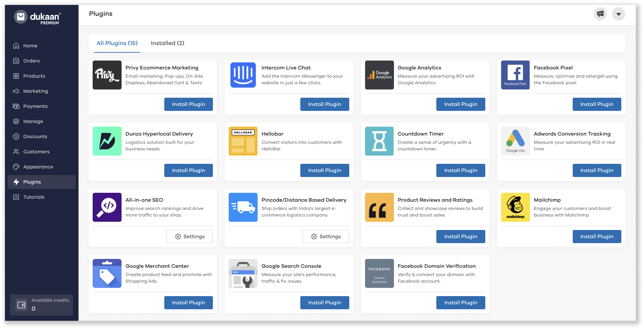Click the Available credits wallet box

click(x=41, y=305)
